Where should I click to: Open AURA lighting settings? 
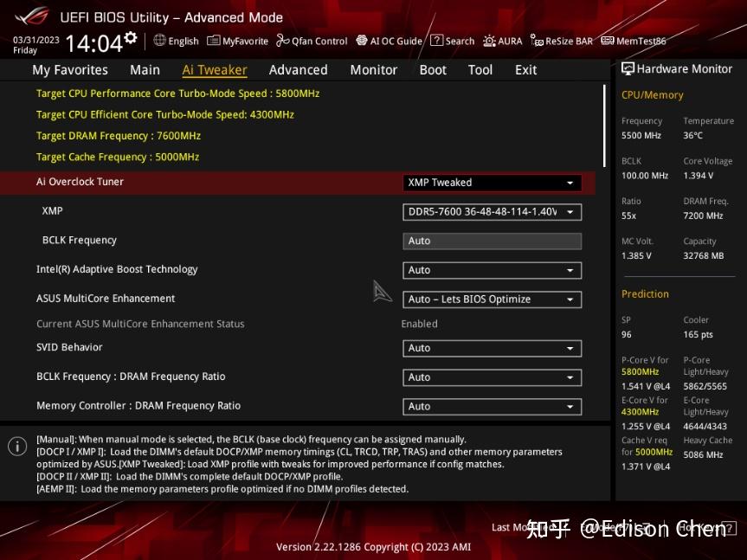(502, 41)
